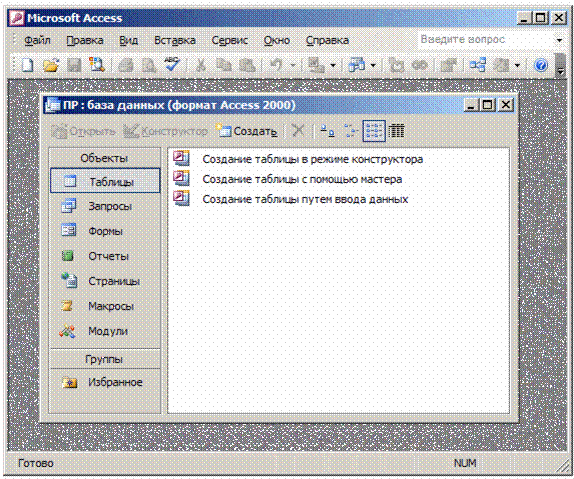Click the Открыть button in database window
The width and height of the screenshot is (574, 479).
(83, 131)
